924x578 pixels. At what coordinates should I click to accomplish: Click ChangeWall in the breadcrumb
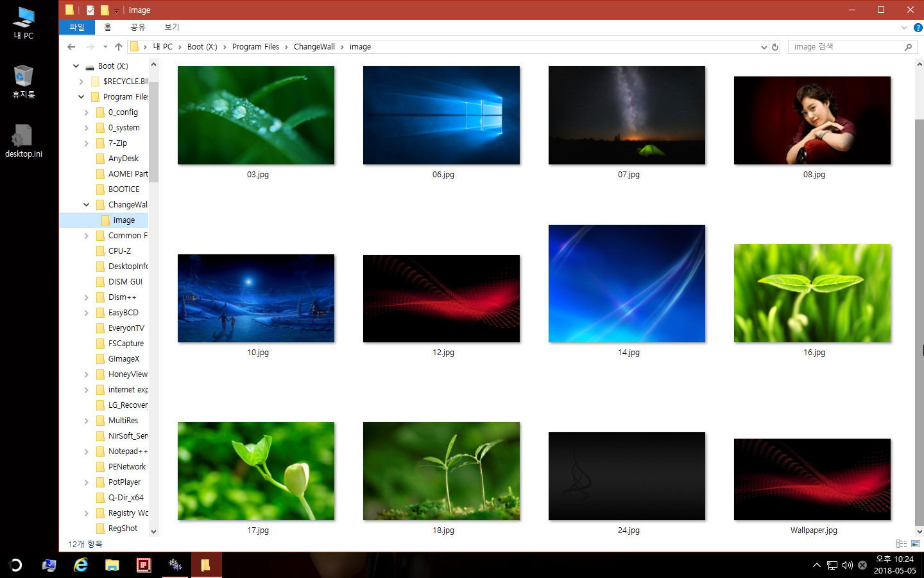pos(314,47)
